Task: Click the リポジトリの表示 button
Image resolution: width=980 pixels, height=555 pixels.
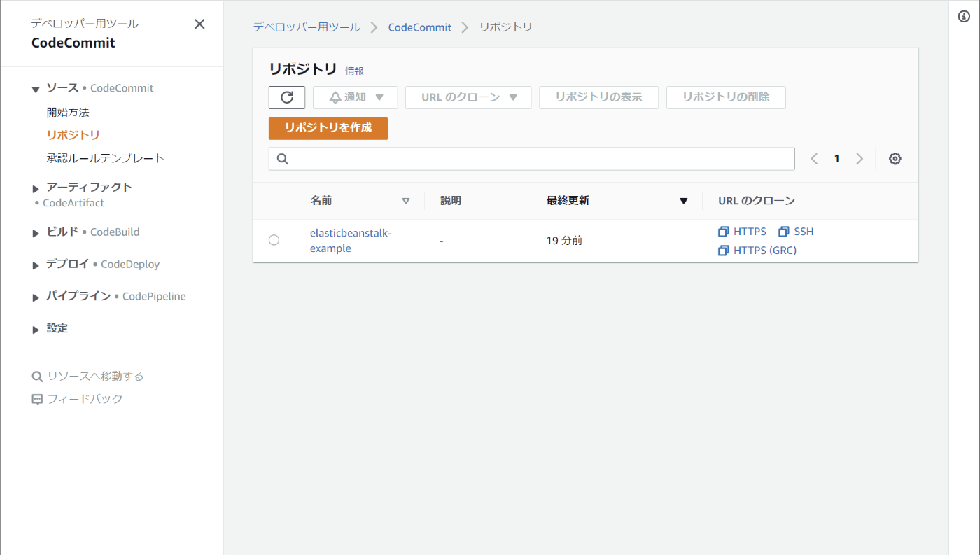Action: (598, 97)
